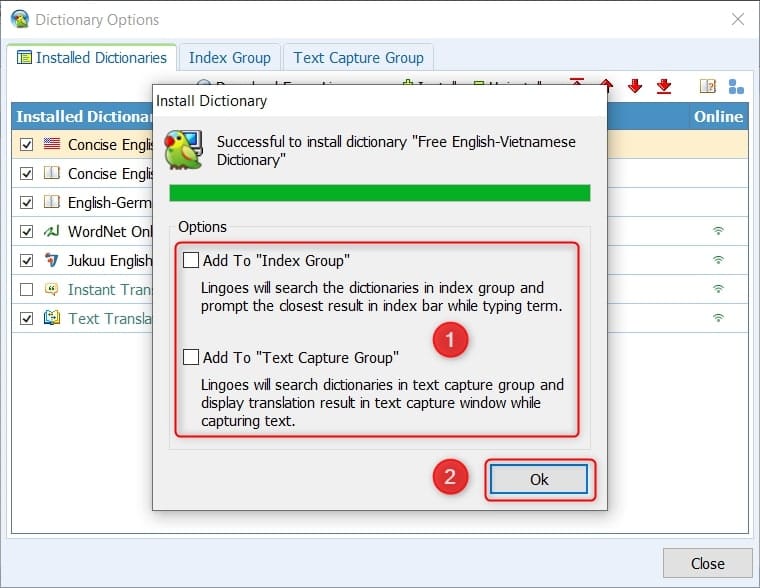Click the online signal icon in Jukuu row
The width and height of the screenshot is (760, 588).
tap(718, 259)
